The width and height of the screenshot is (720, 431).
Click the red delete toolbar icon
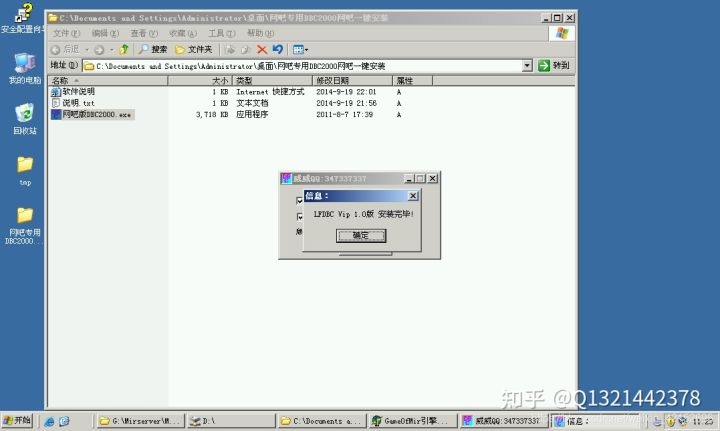pyautogui.click(x=262, y=49)
